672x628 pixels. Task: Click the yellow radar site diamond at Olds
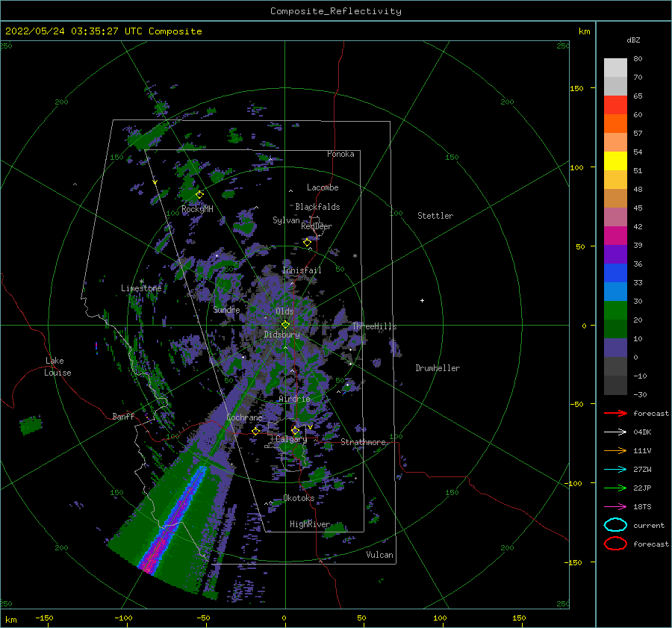285,325
